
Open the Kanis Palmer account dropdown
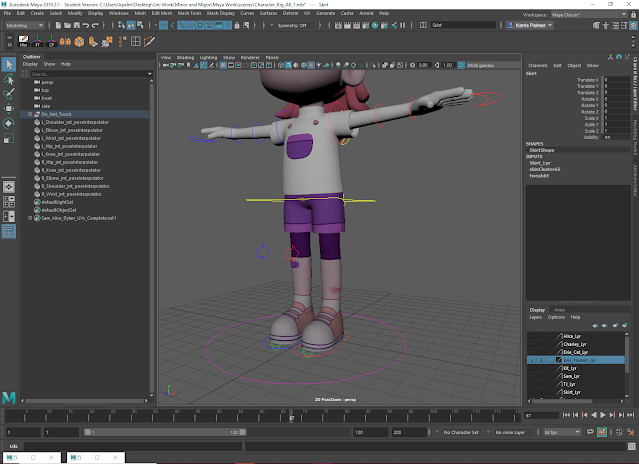coord(529,25)
